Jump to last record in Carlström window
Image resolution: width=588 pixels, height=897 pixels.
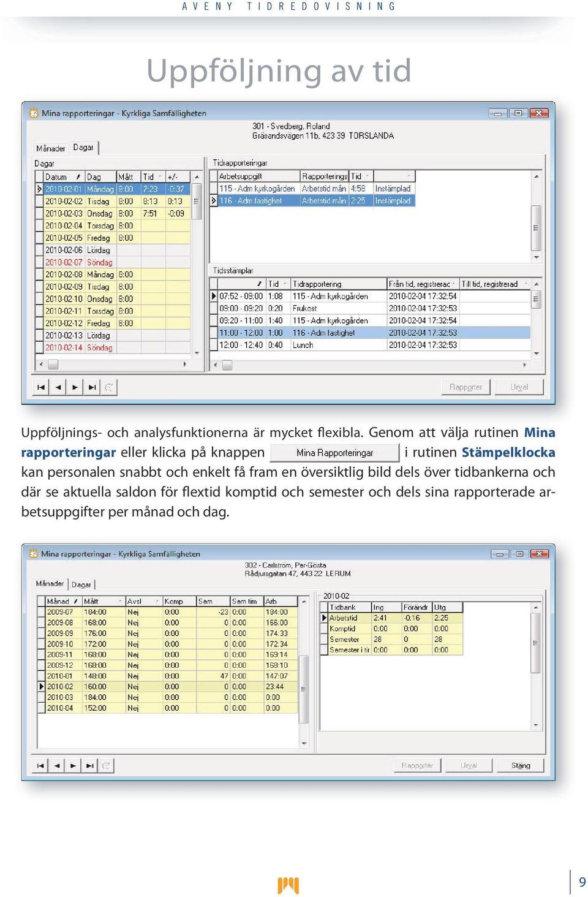90,765
